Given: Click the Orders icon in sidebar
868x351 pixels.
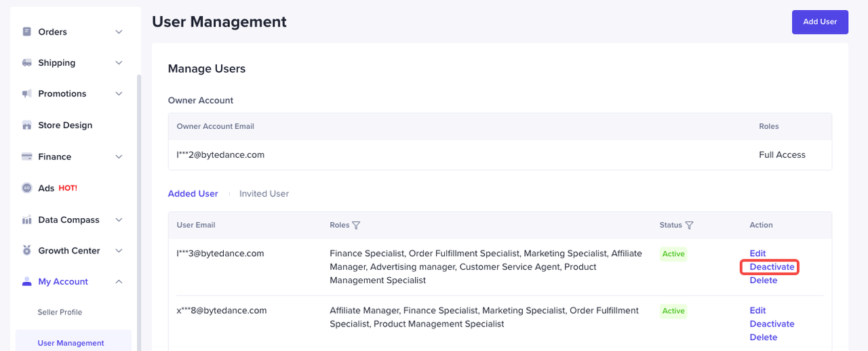Looking at the screenshot, I should coord(27,32).
